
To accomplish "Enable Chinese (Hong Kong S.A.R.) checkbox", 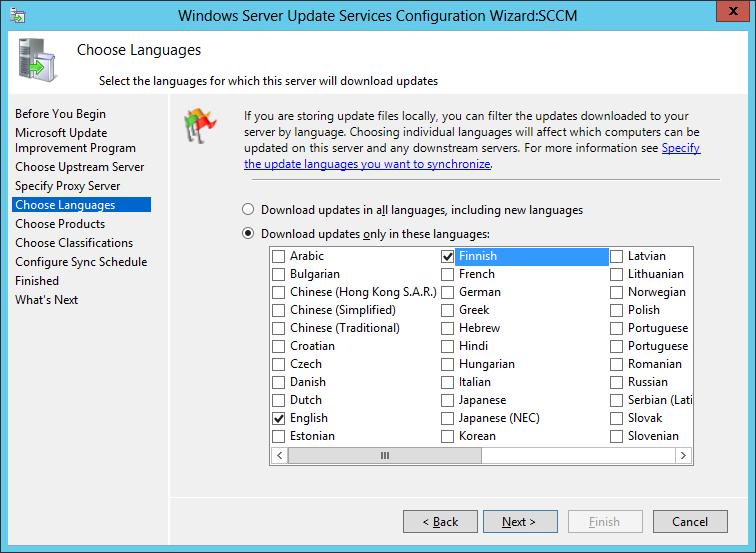I will click(279, 292).
